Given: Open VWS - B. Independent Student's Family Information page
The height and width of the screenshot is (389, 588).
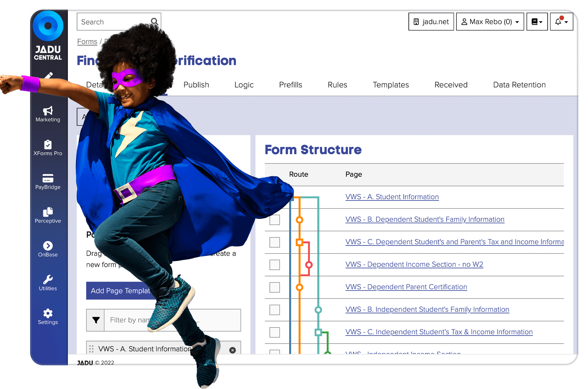Looking at the screenshot, I should click(x=427, y=309).
